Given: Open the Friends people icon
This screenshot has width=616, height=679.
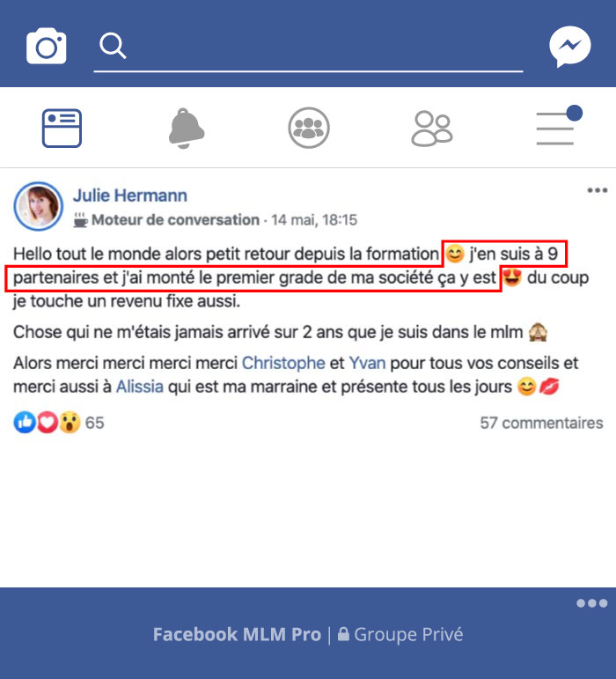Looking at the screenshot, I should [x=432, y=129].
